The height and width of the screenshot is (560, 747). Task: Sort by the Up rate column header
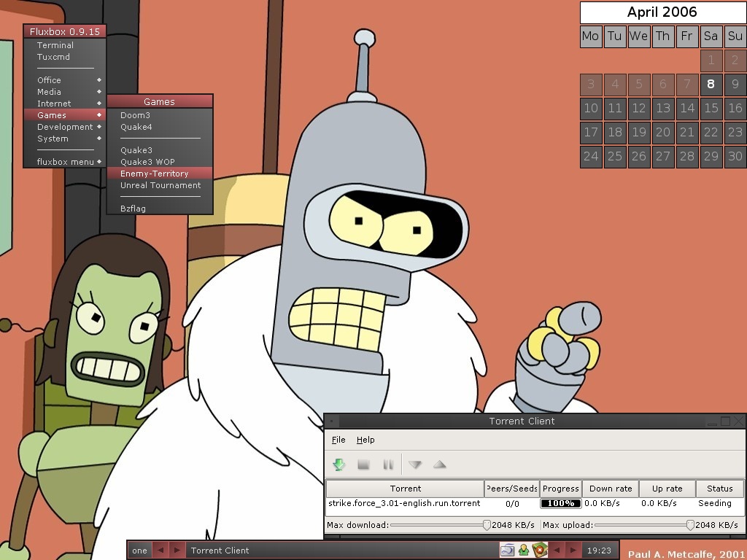667,489
